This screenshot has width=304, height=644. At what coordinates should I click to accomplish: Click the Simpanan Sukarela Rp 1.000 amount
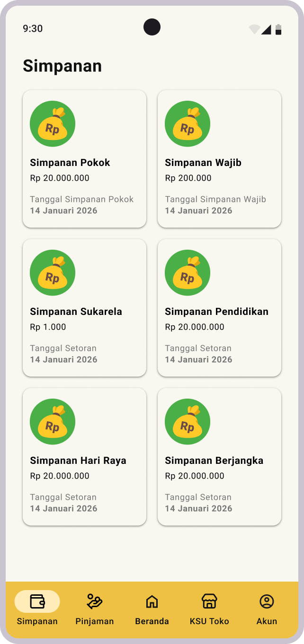click(x=48, y=327)
